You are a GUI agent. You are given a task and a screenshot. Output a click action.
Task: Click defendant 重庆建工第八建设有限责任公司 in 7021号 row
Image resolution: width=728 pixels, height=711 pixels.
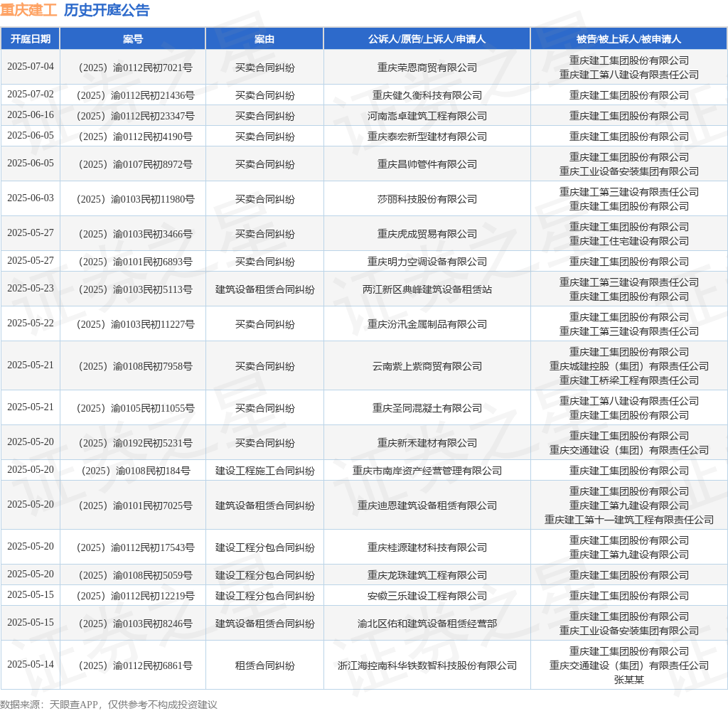tap(629, 75)
